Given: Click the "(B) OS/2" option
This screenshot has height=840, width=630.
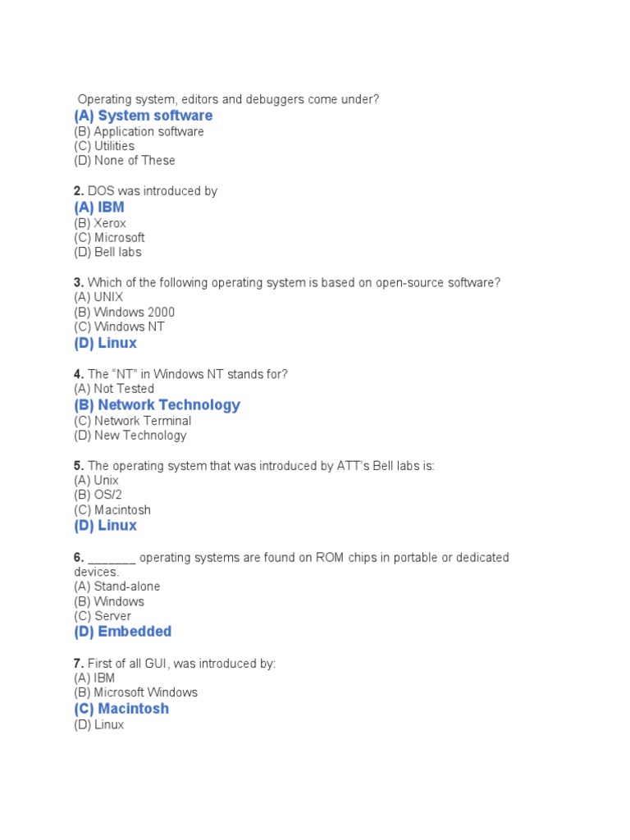Looking at the screenshot, I should (100, 495).
